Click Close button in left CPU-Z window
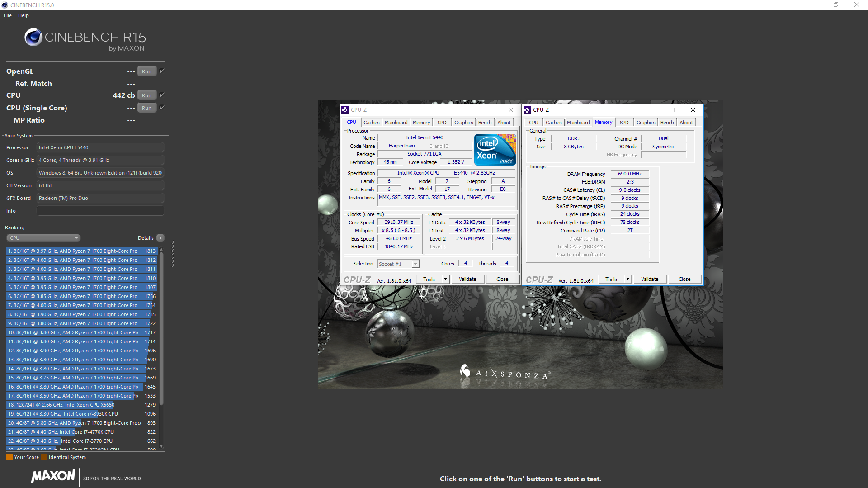This screenshot has height=488, width=868. click(502, 280)
